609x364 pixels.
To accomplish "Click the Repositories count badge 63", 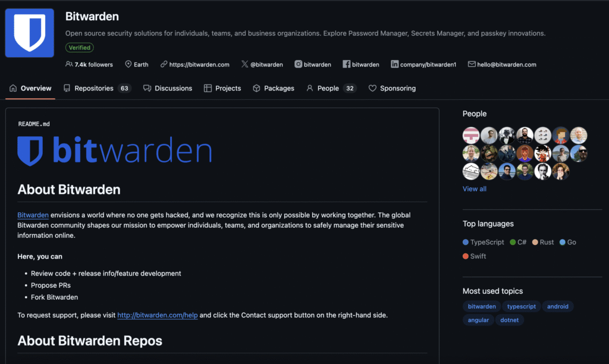I will click(x=124, y=88).
